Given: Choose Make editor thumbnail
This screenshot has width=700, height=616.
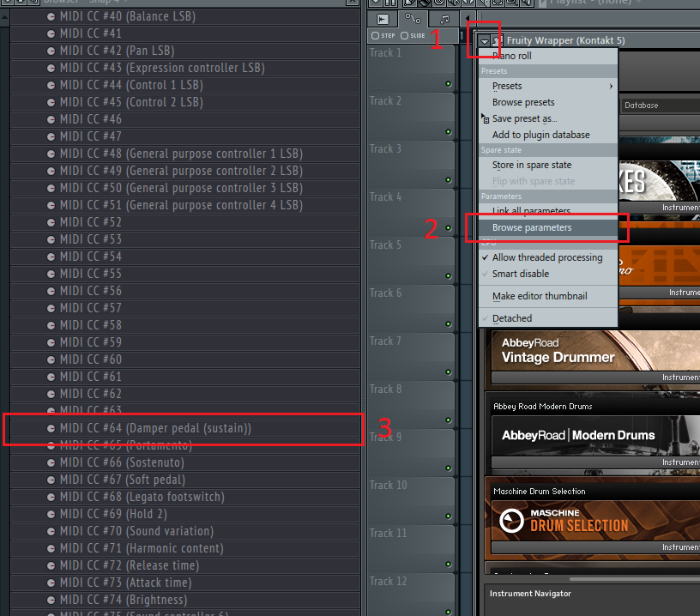Looking at the screenshot, I should tap(548, 296).
